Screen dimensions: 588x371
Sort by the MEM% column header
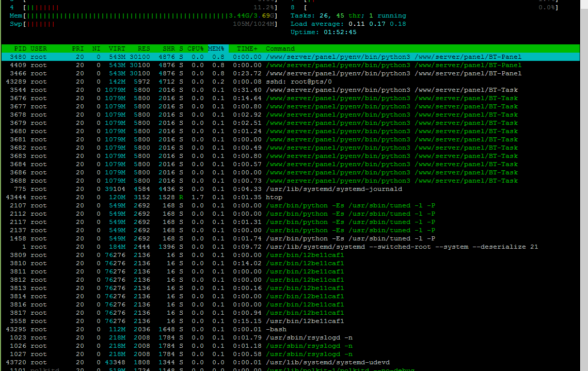tap(216, 49)
